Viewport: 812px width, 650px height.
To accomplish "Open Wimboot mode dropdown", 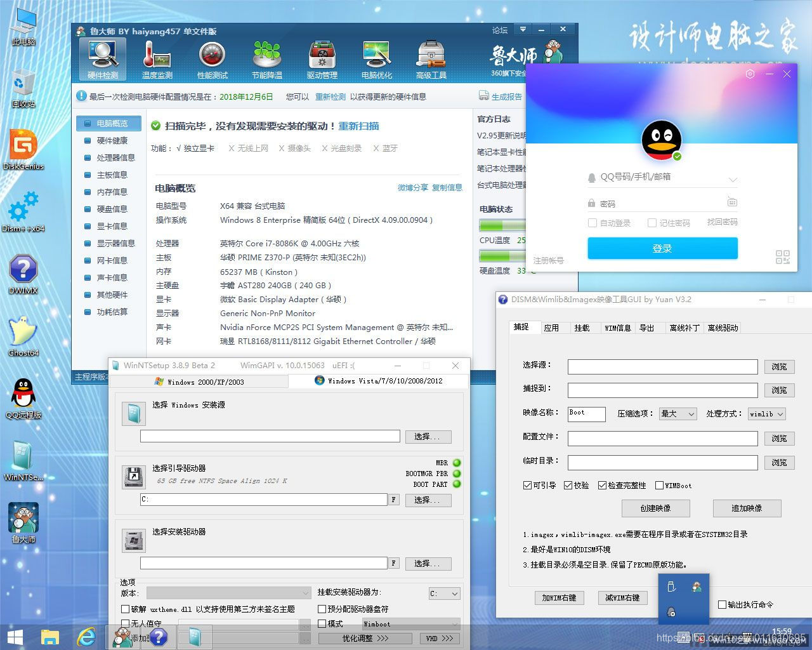I will point(411,623).
